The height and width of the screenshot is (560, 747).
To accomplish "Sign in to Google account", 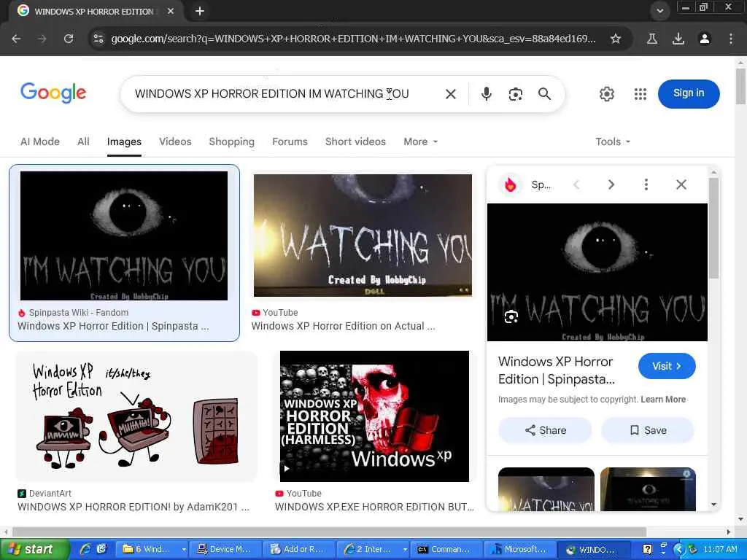I will click(689, 93).
